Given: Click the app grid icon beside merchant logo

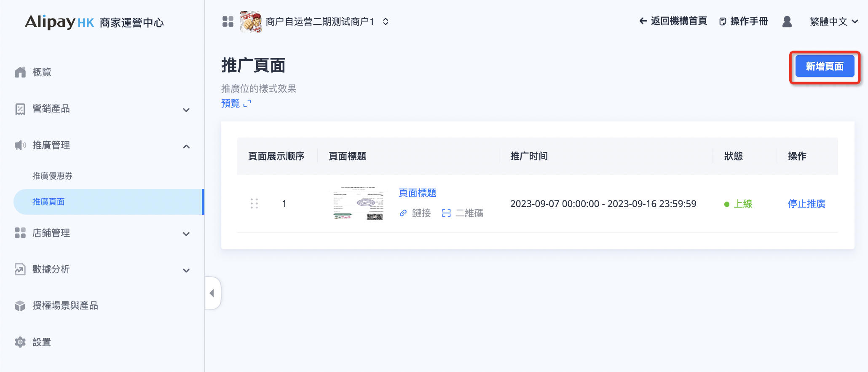Looking at the screenshot, I should tap(228, 22).
